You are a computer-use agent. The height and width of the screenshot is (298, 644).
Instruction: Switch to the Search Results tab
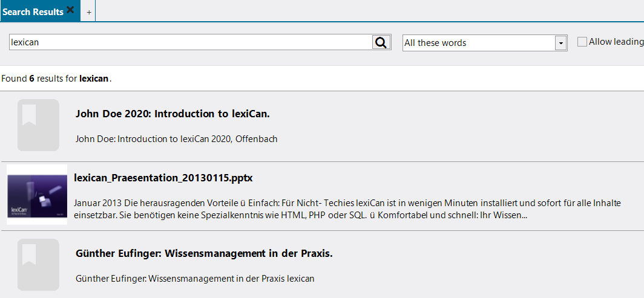pyautogui.click(x=33, y=12)
